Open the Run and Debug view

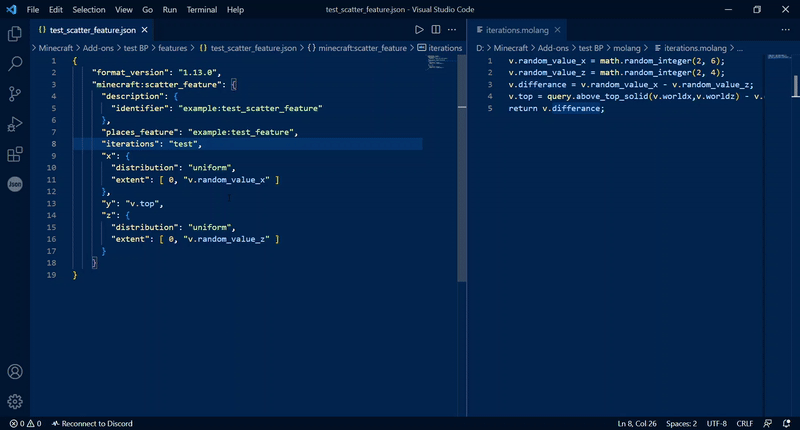[15, 124]
